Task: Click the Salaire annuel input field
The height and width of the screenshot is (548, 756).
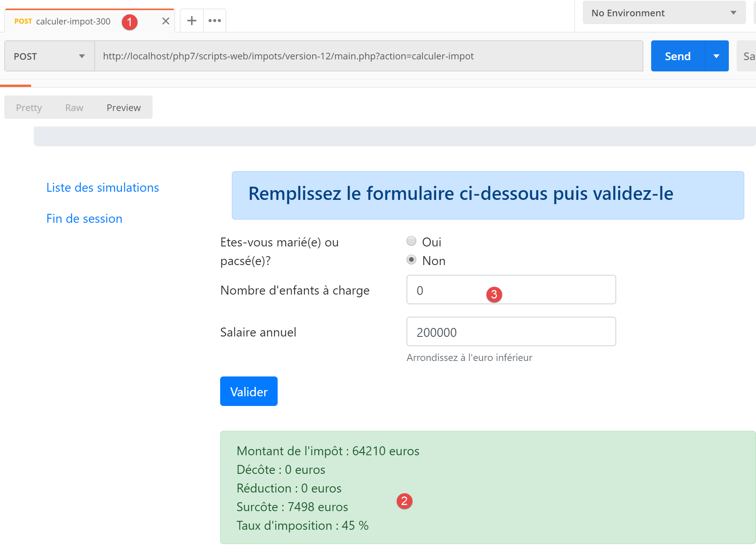Action: (x=511, y=332)
